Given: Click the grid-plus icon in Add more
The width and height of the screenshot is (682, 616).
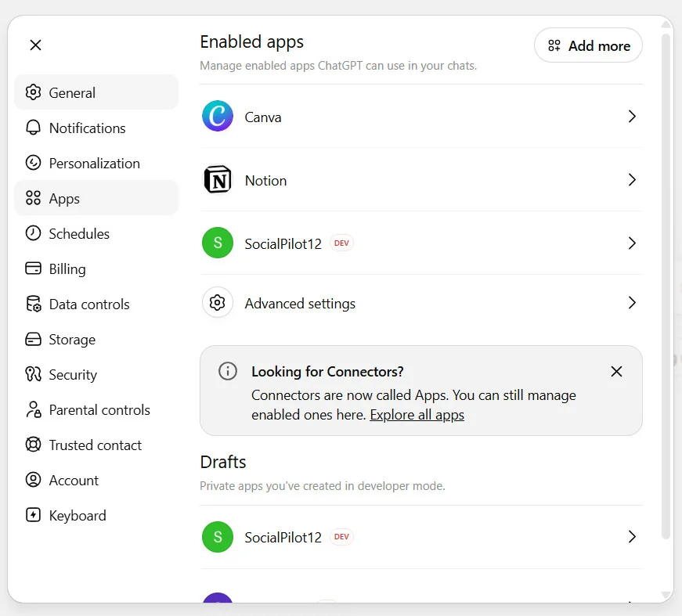Looking at the screenshot, I should coord(554,45).
